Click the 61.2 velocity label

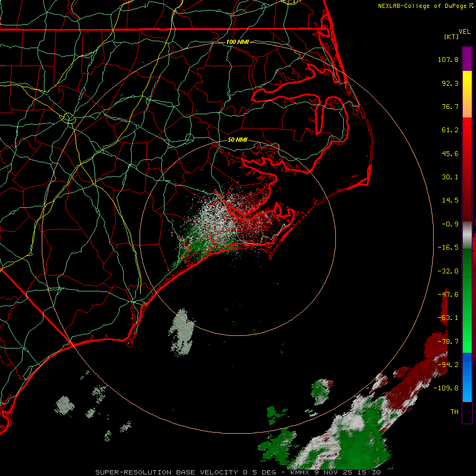click(450, 130)
